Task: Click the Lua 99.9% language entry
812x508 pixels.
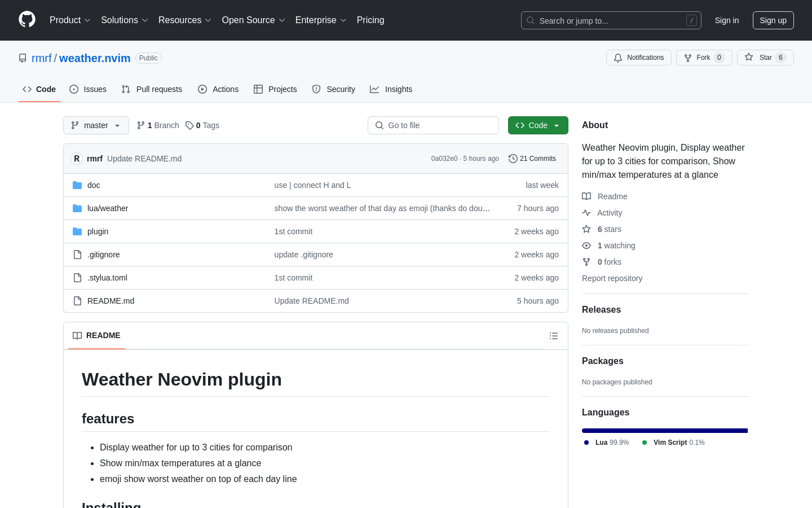Action: pyautogui.click(x=607, y=443)
